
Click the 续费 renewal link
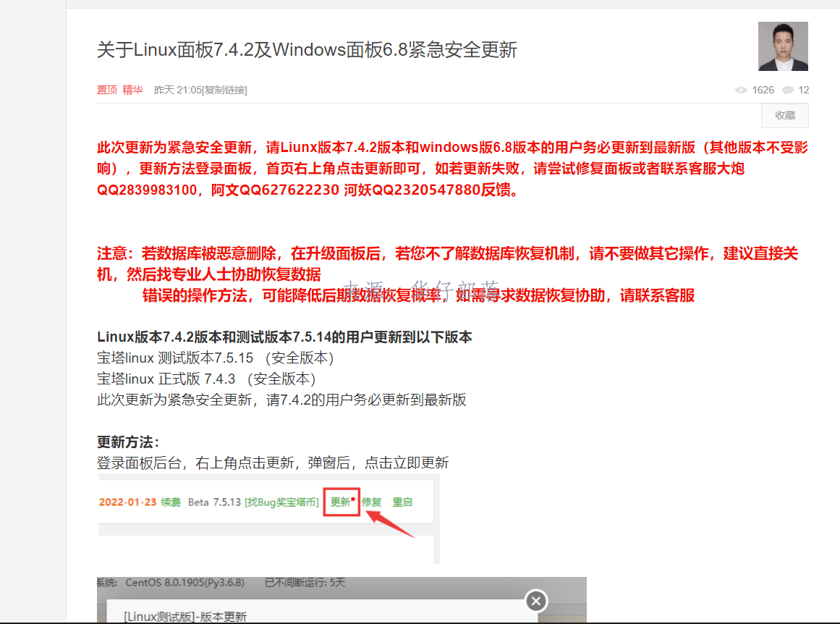point(171,502)
